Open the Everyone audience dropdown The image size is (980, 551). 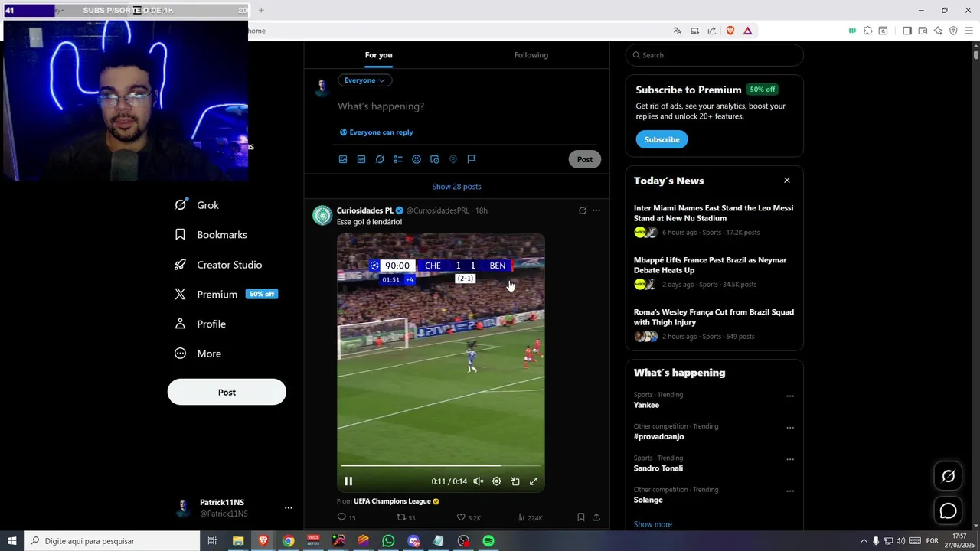(365, 80)
